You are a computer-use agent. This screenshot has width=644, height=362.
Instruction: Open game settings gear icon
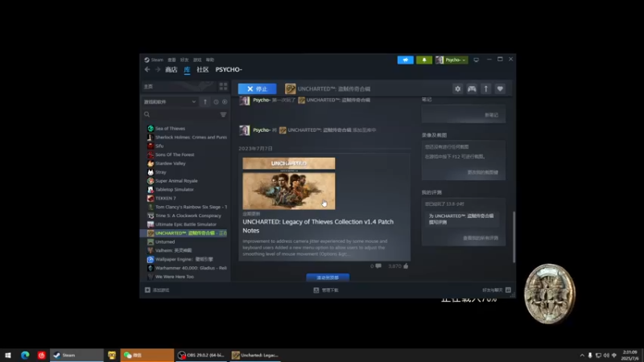[x=457, y=88]
